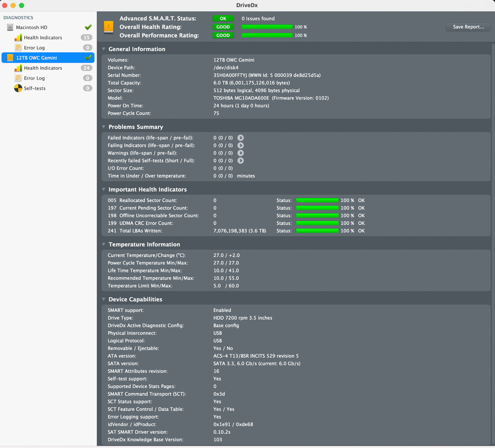This screenshot has height=448, width=495.
Task: Click DriveDx Knowledge Base Version value 103
Action: [217, 440]
